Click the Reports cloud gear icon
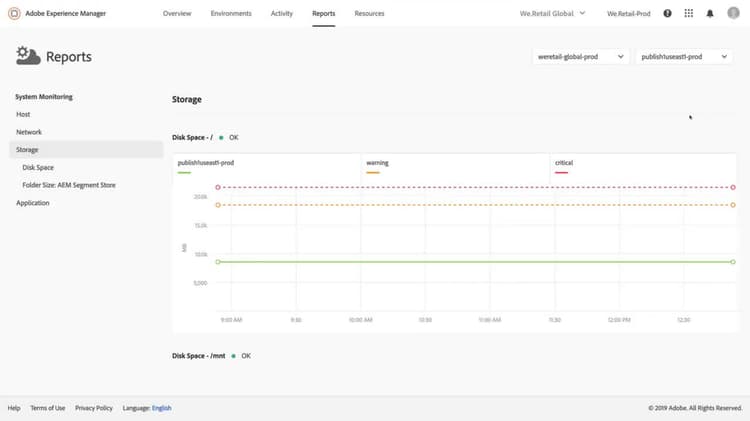Image resolution: width=750 pixels, height=421 pixels. [28, 57]
